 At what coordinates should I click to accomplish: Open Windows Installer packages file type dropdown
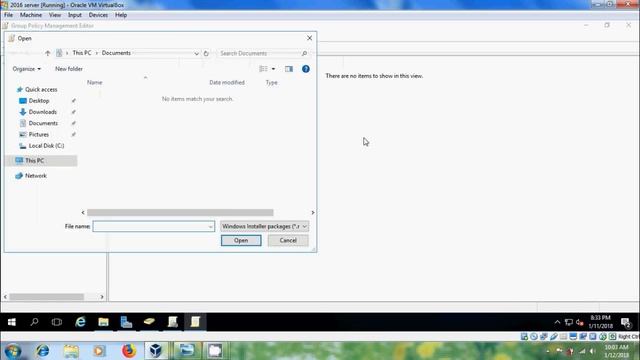[x=264, y=227]
